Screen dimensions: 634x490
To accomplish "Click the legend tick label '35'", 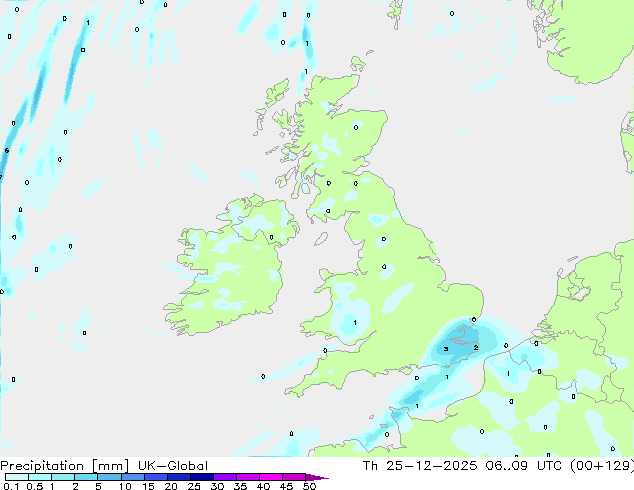I will (x=240, y=486).
